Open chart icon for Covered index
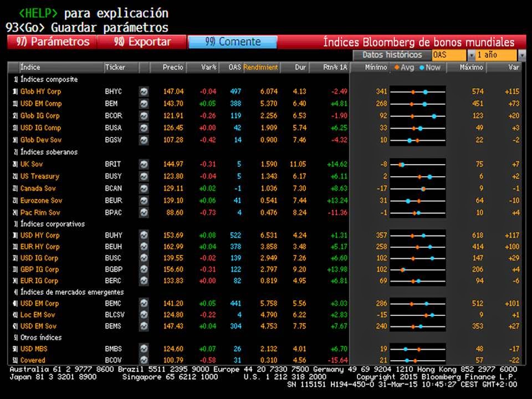The height and width of the screenshot is (399, 532). point(144,360)
